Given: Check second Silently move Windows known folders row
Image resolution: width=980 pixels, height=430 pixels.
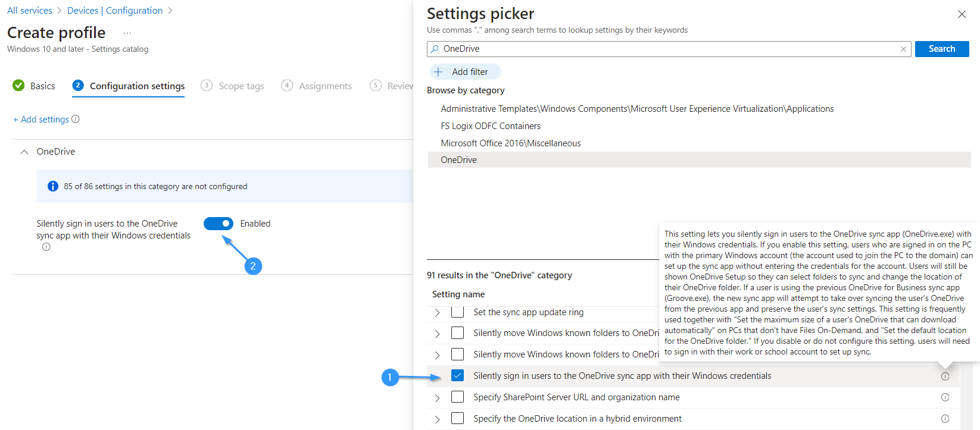Looking at the screenshot, I should (457, 354).
